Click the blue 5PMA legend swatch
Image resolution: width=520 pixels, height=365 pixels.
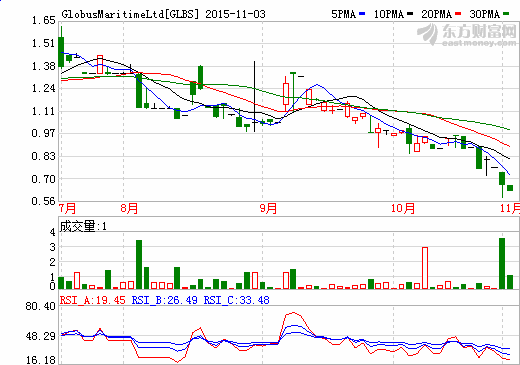[362, 14]
